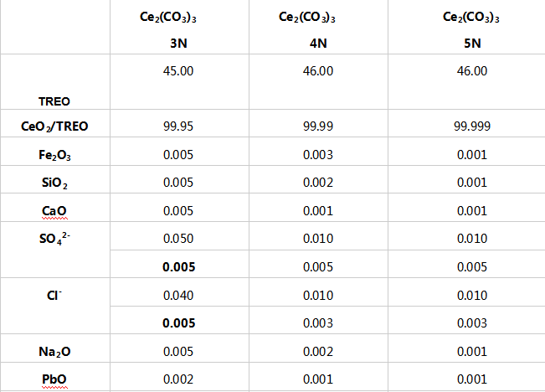This screenshot has height=392, width=545.
Task: Click the 0.050 value in SO4 row
Action: coord(178,240)
